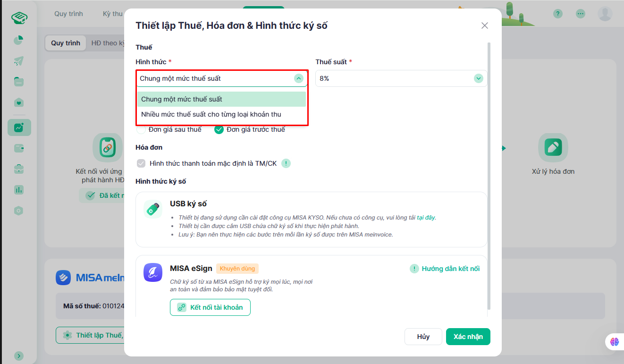
Task: Click the briefcase sidebar icon
Action: [19, 169]
